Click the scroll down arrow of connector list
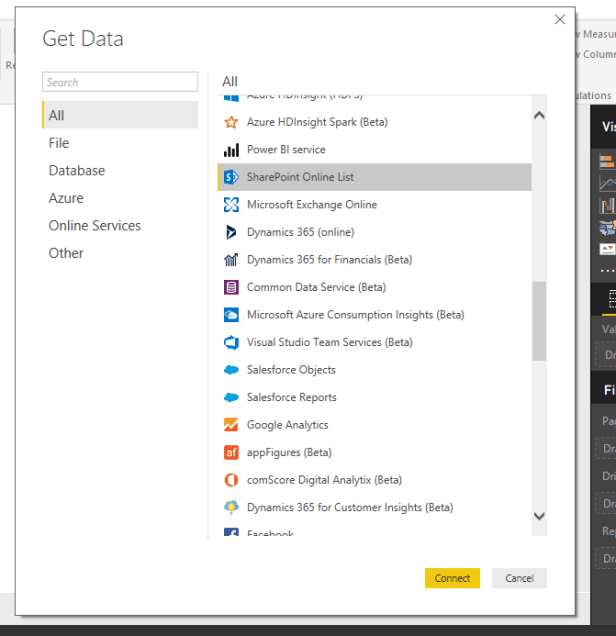This screenshot has width=616, height=636. (539, 516)
